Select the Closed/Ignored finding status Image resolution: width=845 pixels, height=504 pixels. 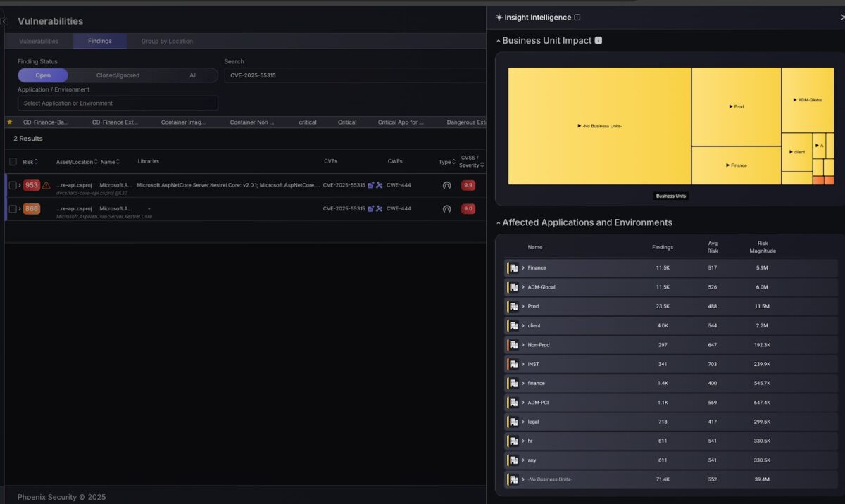(118, 75)
